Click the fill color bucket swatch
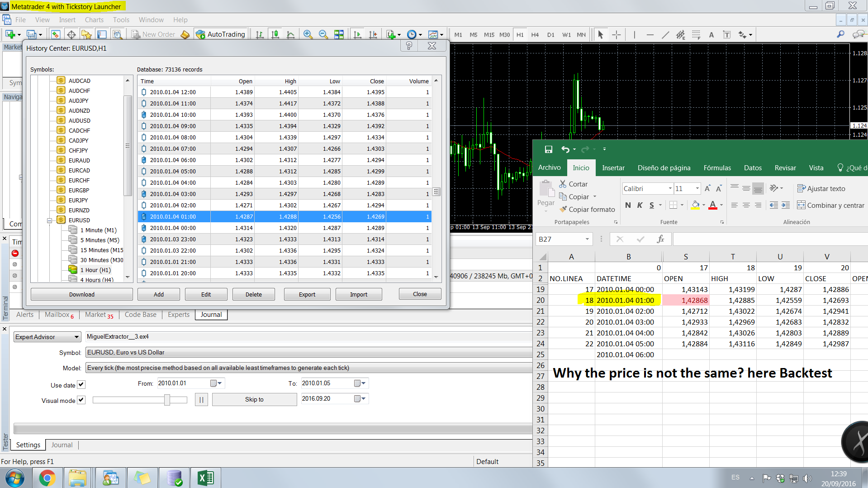The image size is (868, 488). tap(696, 206)
